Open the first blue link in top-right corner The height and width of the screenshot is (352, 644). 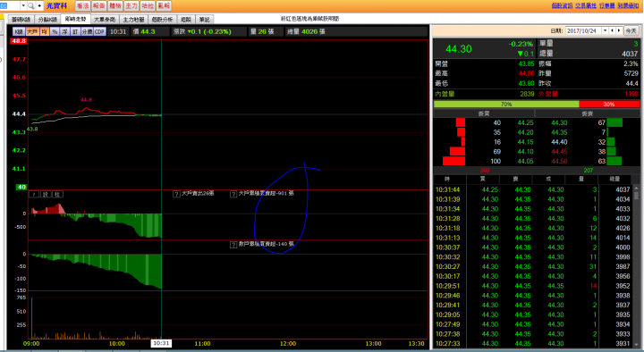[562, 5]
